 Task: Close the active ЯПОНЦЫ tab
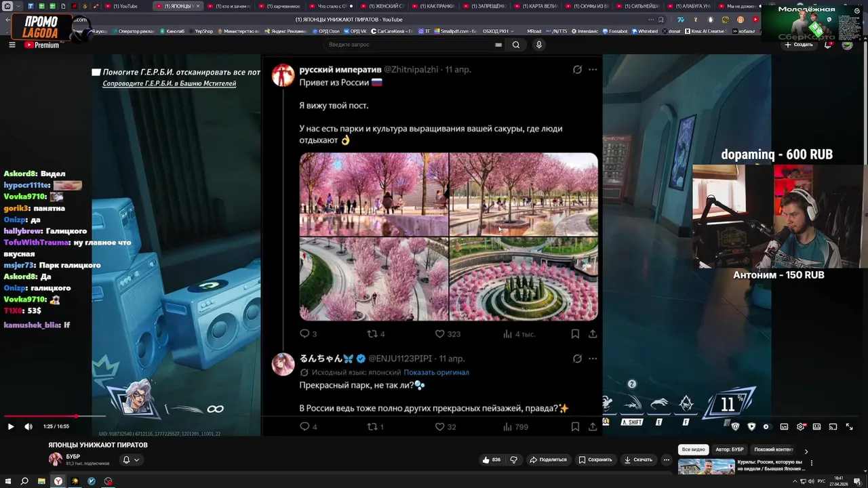pyautogui.click(x=198, y=6)
